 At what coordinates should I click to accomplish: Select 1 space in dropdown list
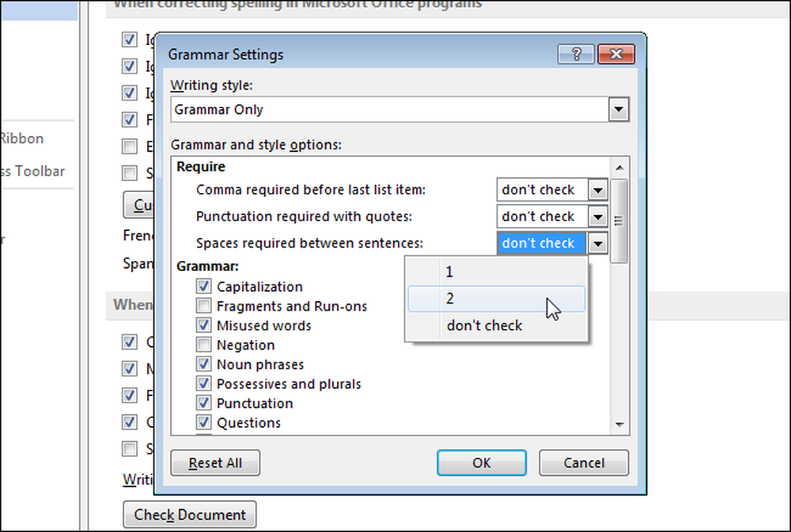pyautogui.click(x=497, y=272)
